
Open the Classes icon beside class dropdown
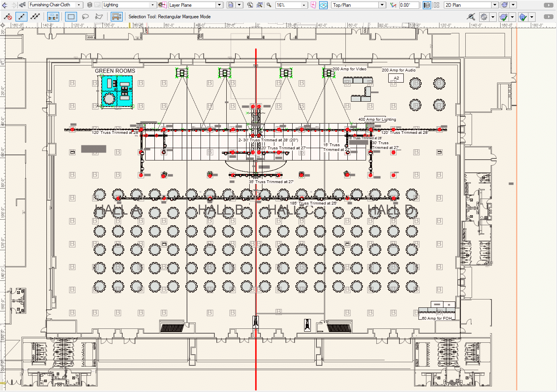pyautogui.click(x=22, y=5)
